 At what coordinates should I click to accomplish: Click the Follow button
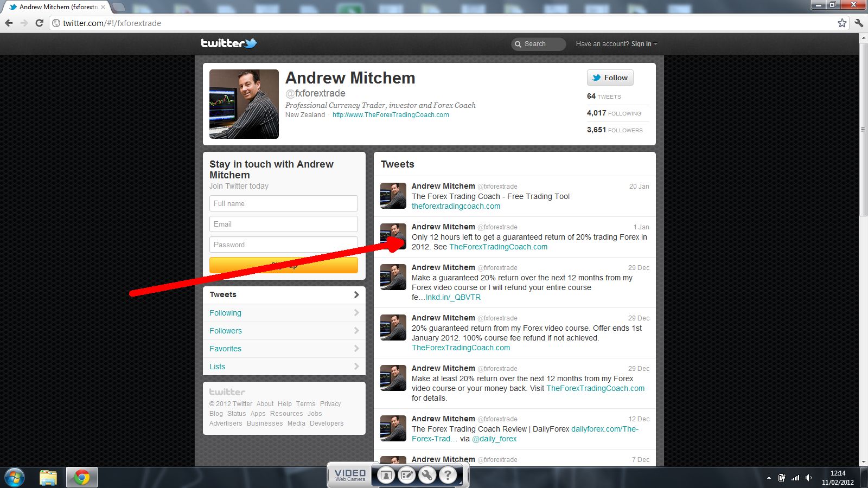610,78
